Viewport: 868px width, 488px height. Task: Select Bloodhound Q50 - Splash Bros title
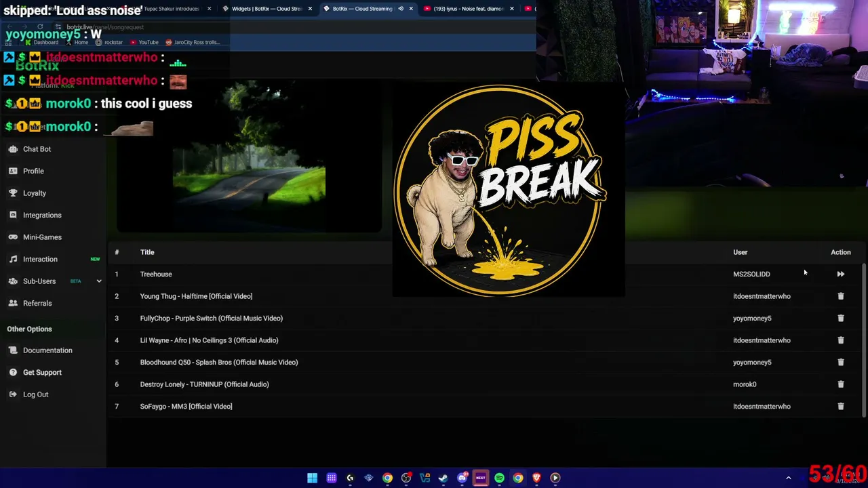pyautogui.click(x=219, y=362)
